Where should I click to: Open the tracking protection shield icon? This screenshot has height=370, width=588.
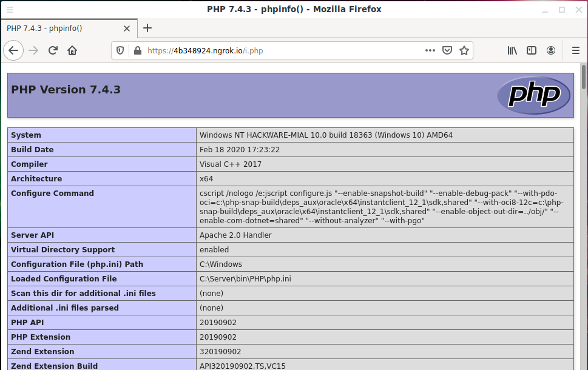pyautogui.click(x=120, y=50)
